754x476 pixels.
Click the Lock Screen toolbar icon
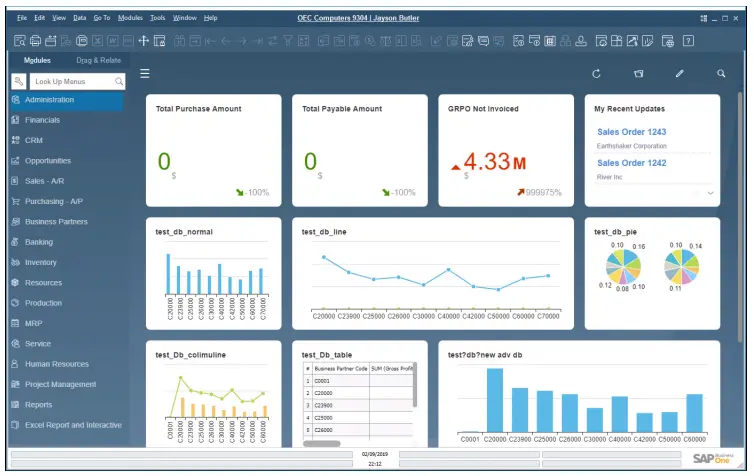click(159, 41)
